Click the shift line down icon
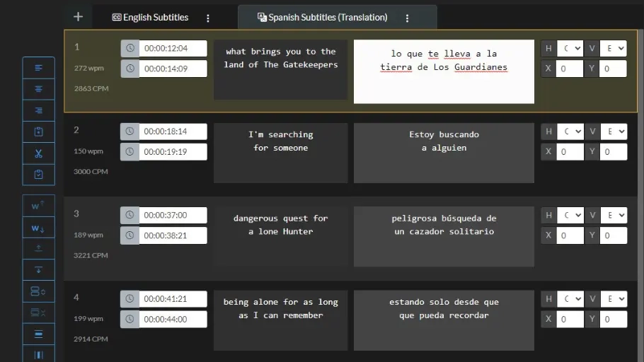Screen dimensions: 644x362 click(x=39, y=270)
